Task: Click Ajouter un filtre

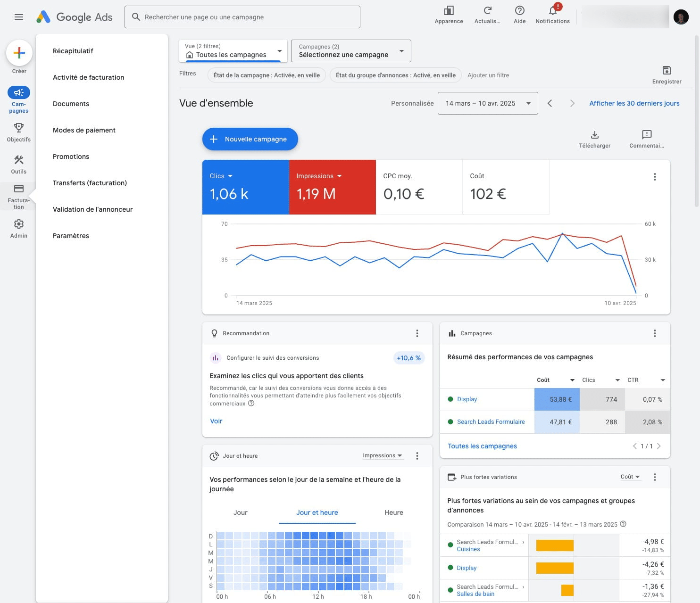Action: coord(488,75)
